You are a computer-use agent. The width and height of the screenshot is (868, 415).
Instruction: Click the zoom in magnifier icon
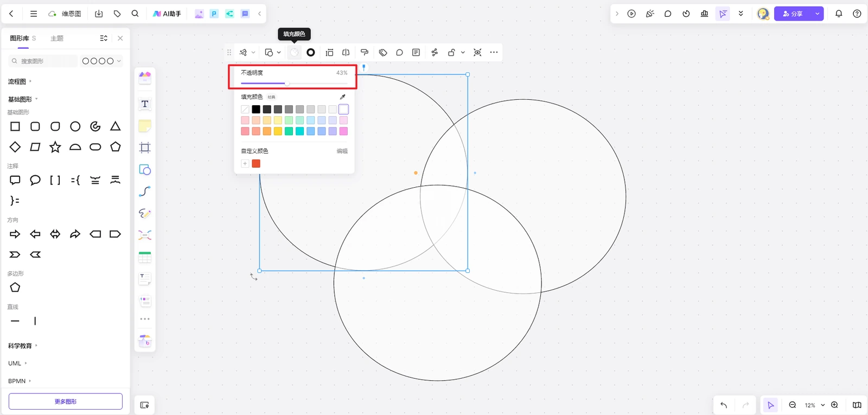pos(834,405)
